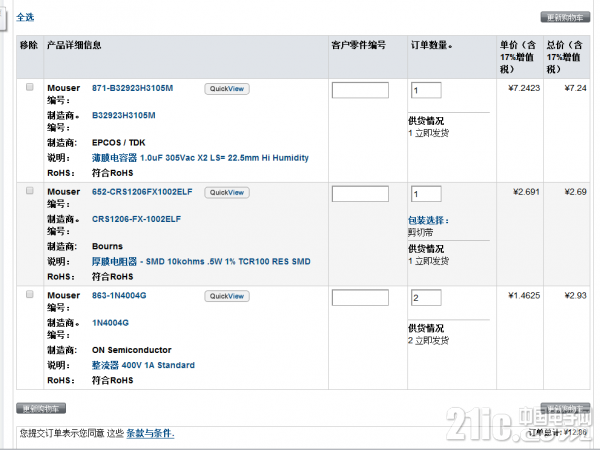Open Mouser part link 863-1N4004G
The height and width of the screenshot is (450, 600).
pos(119,295)
